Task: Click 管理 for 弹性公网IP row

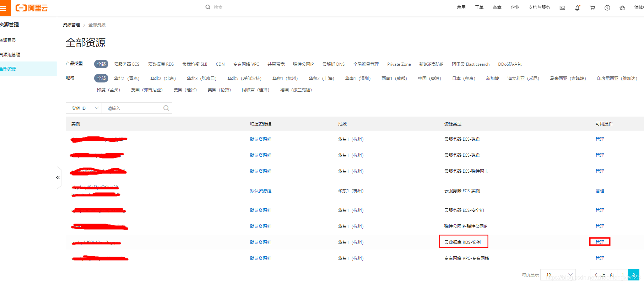Action: coord(600,226)
